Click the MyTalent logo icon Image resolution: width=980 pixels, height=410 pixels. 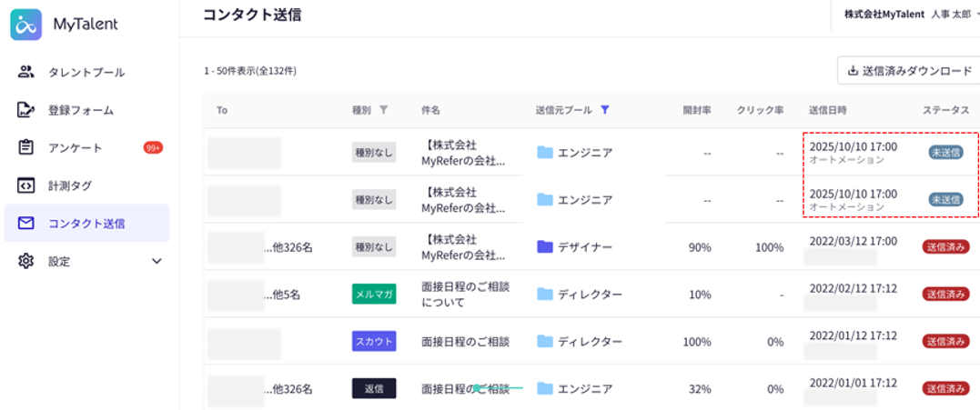pos(26,25)
